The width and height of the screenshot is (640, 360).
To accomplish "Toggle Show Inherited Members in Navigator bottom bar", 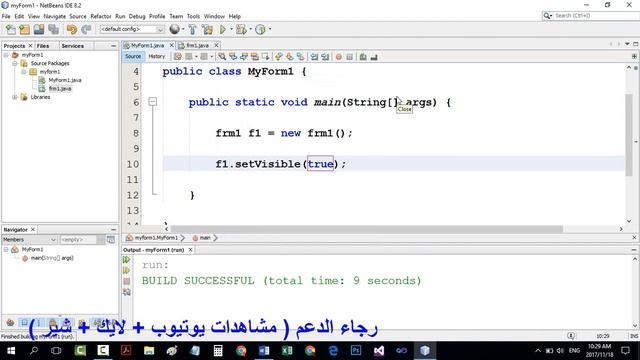I will pyautogui.click(x=10, y=322).
